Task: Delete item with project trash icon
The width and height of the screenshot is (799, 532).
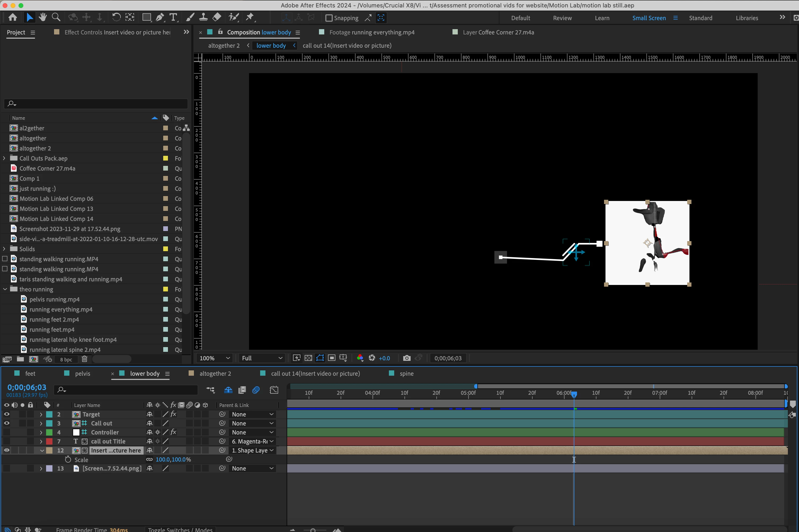Action: click(x=85, y=359)
